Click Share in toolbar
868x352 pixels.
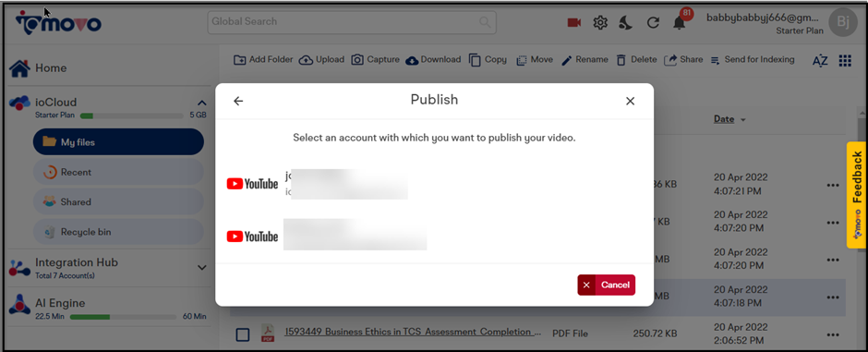point(683,60)
